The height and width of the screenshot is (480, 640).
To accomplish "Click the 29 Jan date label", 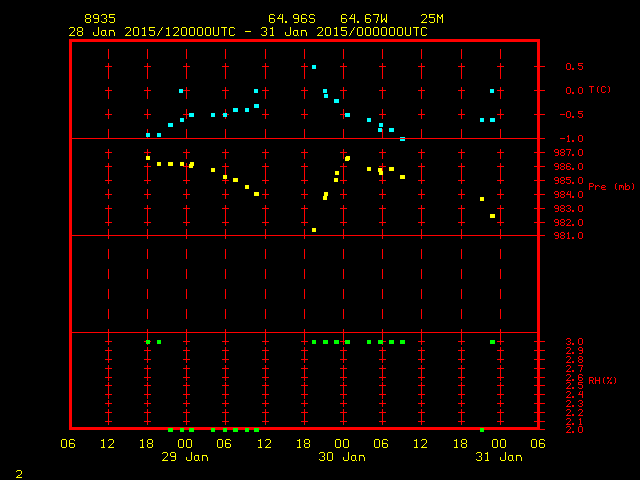I will (x=185, y=457).
